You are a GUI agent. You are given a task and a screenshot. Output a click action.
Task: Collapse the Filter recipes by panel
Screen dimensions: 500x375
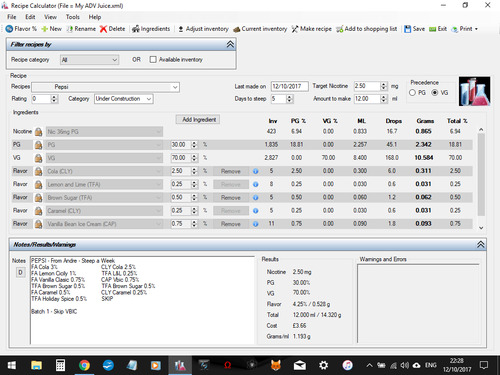[230, 44]
